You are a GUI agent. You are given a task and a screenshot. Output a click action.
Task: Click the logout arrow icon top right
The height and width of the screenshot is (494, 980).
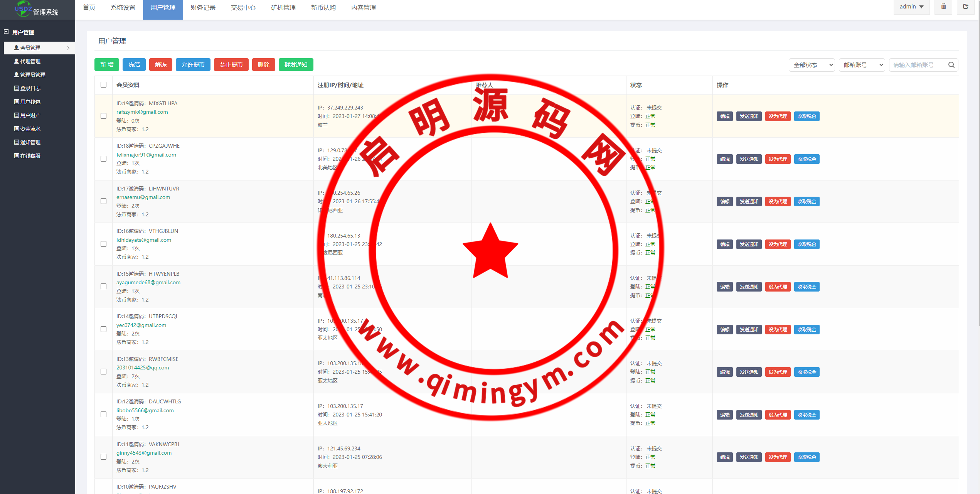(x=965, y=7)
